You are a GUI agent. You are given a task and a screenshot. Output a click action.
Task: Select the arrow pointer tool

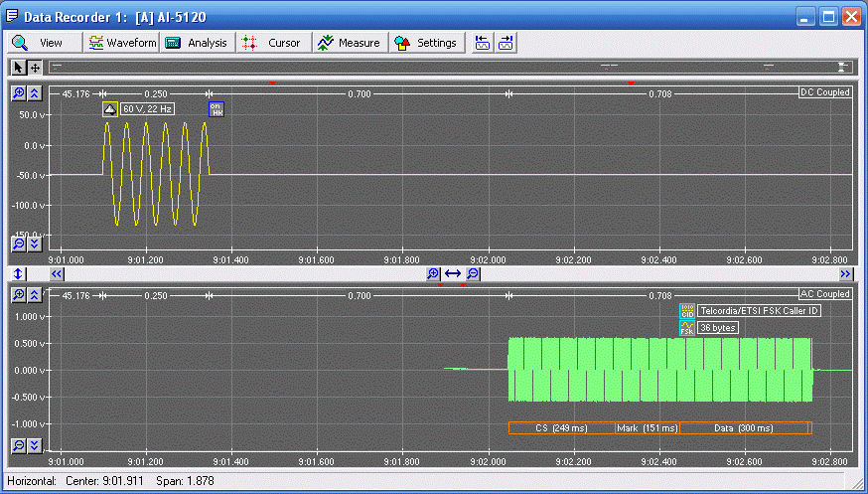19,68
